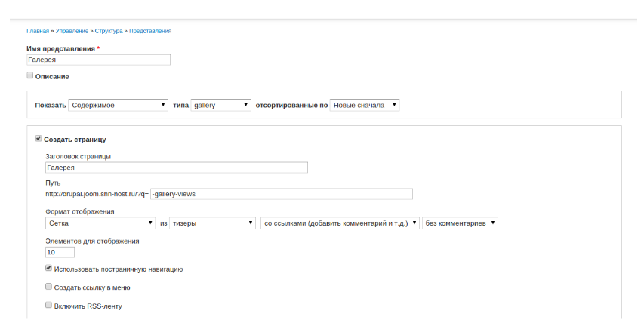The image size is (644, 329).
Task: Expand the gallery type dropdown
Action: pyautogui.click(x=220, y=105)
